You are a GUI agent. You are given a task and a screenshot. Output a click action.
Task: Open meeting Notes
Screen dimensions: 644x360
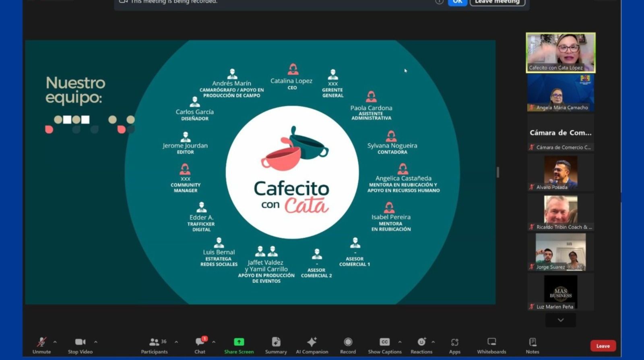533,345
